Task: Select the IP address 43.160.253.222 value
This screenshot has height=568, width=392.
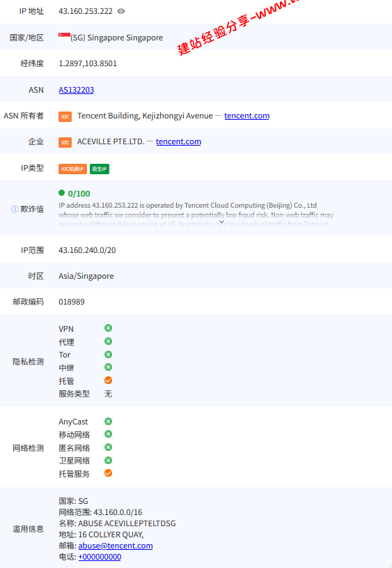Action: (86, 11)
